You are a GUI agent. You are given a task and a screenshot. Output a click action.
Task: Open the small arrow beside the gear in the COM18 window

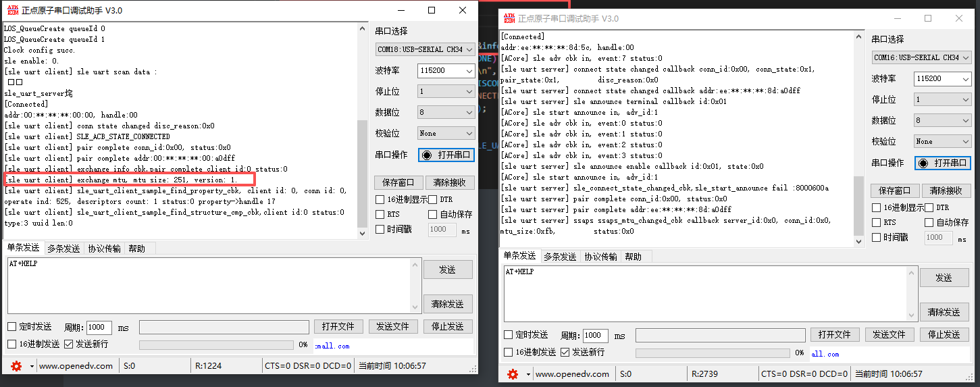coord(31,365)
